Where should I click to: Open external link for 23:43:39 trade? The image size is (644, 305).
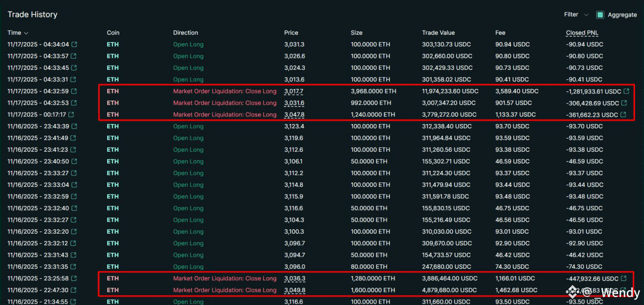point(74,126)
